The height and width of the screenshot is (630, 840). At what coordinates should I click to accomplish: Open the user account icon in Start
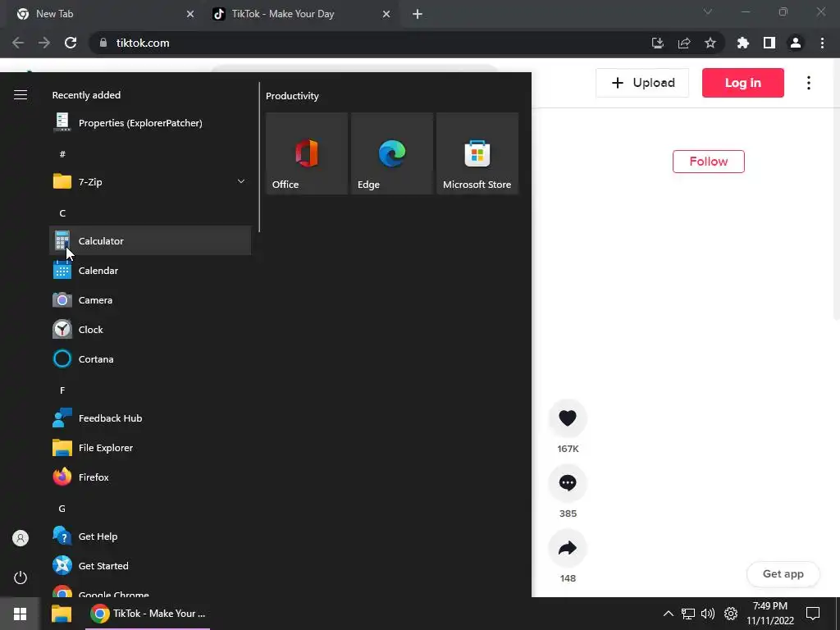coord(21,538)
